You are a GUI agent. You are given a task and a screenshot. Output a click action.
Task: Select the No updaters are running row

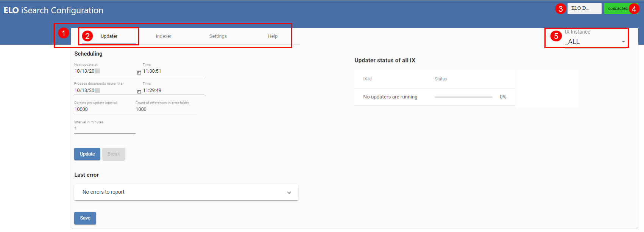pyautogui.click(x=435, y=97)
